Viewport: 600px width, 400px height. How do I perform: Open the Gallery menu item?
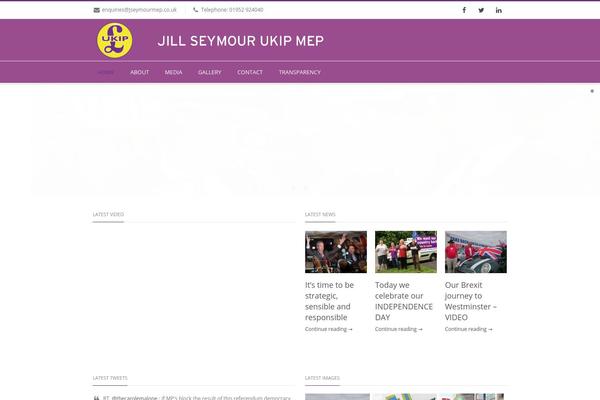coord(210,72)
